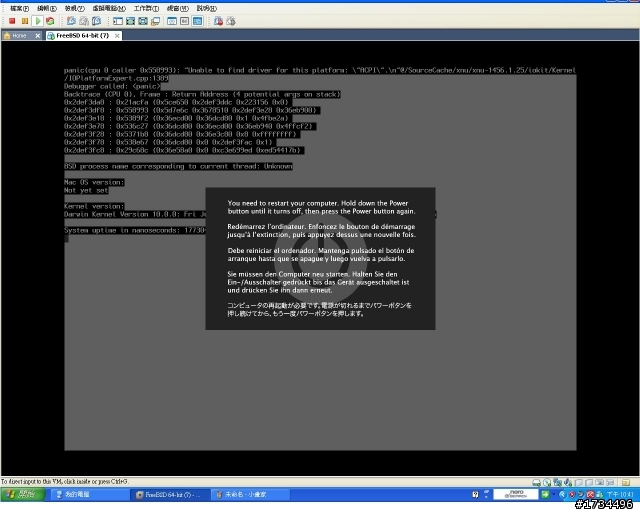640x512 pixels.
Task: Open the 檢視(V) menu
Action: click(75, 8)
